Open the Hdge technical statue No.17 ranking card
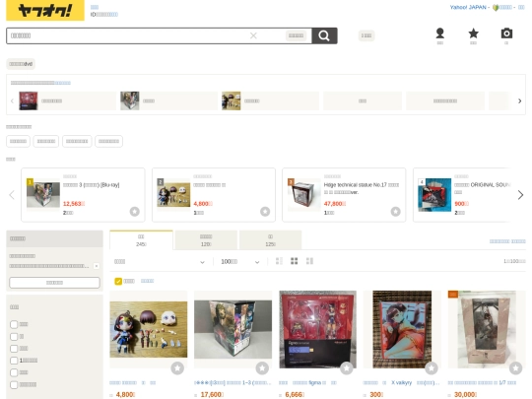532x399 pixels. (344, 195)
